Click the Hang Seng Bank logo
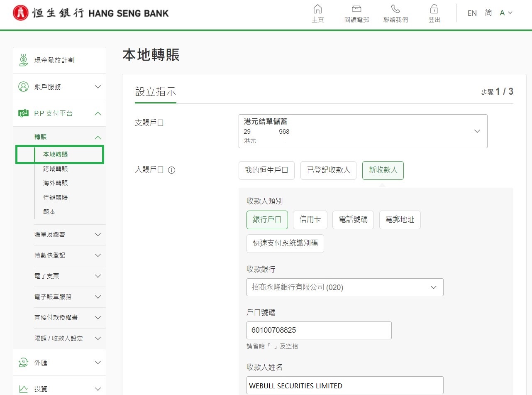The width and height of the screenshot is (532, 395). pyautogui.click(x=91, y=13)
